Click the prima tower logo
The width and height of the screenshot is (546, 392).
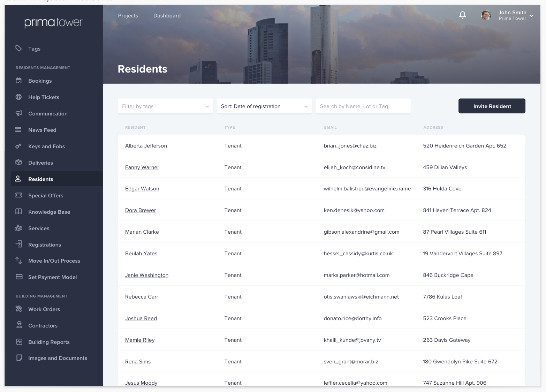click(53, 23)
